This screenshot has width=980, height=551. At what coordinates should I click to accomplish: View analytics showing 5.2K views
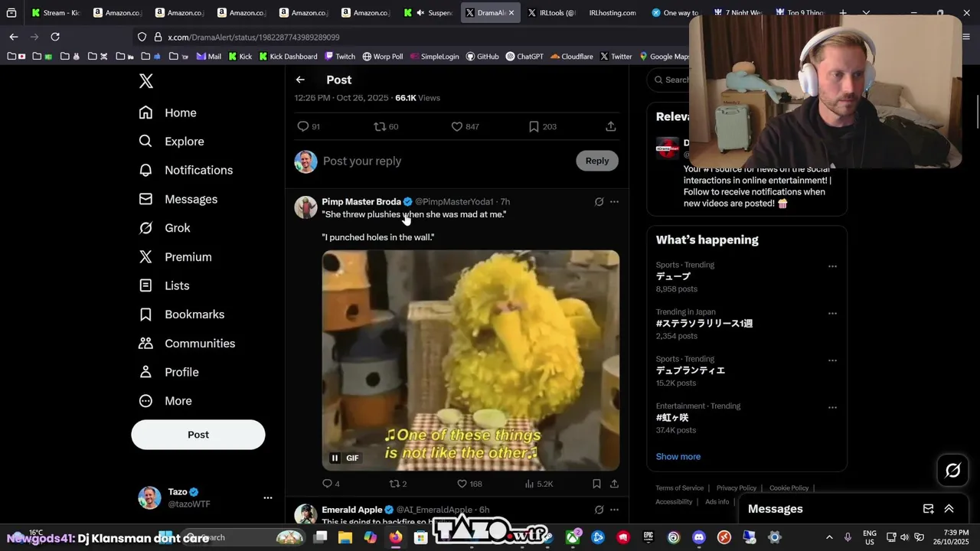click(539, 484)
